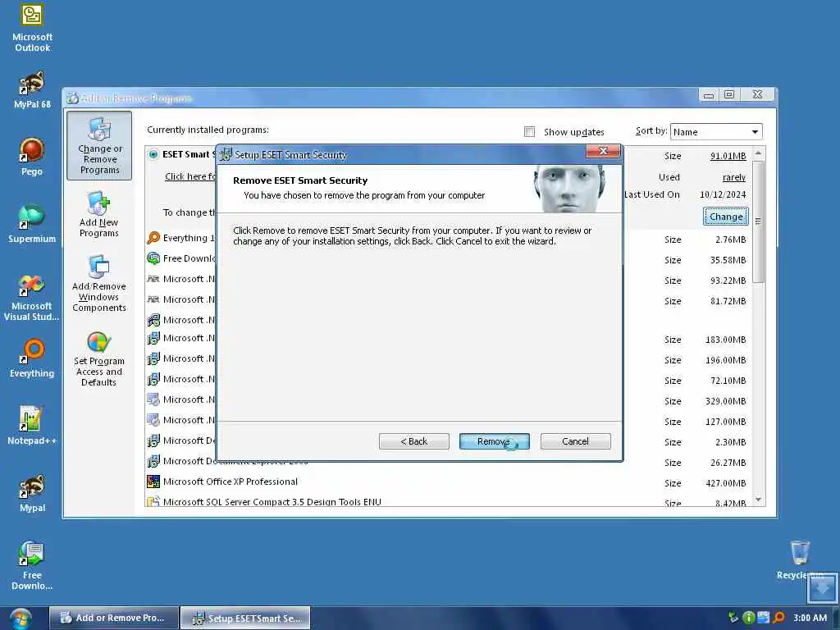Click the Windows Start orb
Viewport: 840px width, 630px height.
[20, 619]
